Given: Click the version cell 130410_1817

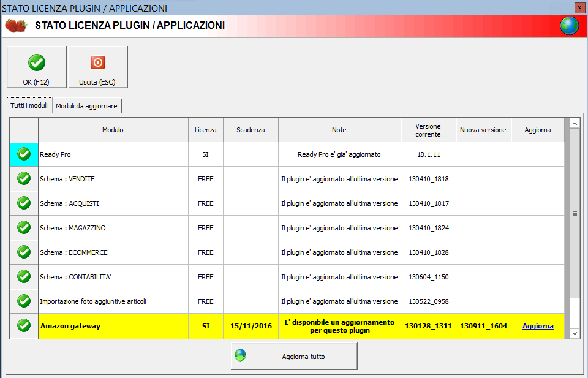Looking at the screenshot, I should [429, 203].
